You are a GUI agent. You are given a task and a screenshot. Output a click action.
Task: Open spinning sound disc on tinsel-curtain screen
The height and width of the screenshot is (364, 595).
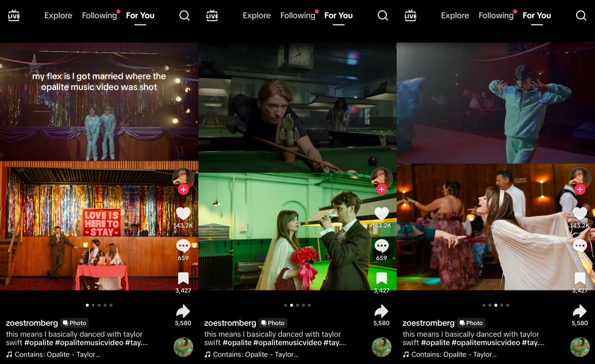(183, 347)
